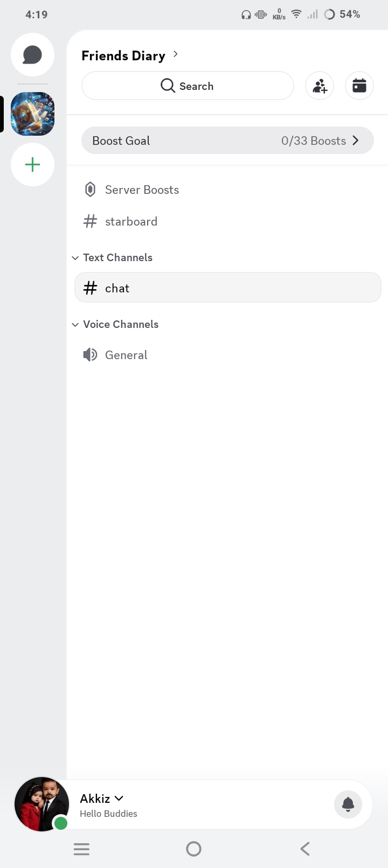Tap the search bar
The width and height of the screenshot is (388, 868).
pos(188,86)
